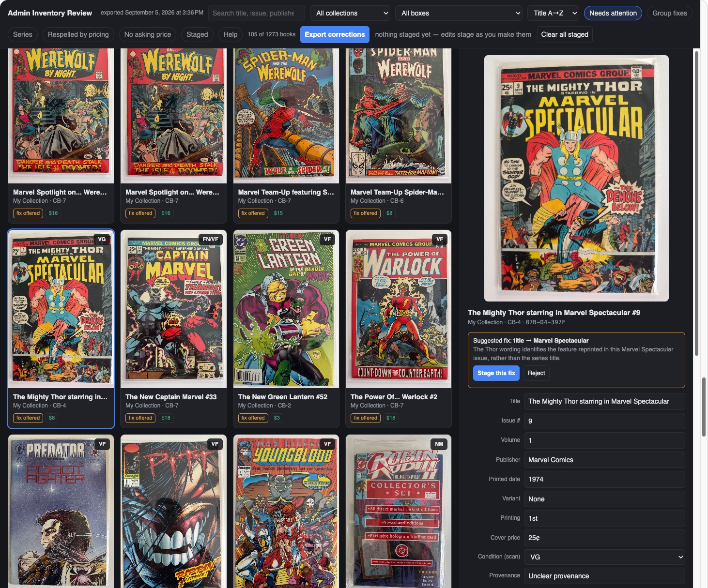This screenshot has height=588, width=708.
Task: Focus the search title, issue, publisher field
Action: (257, 13)
